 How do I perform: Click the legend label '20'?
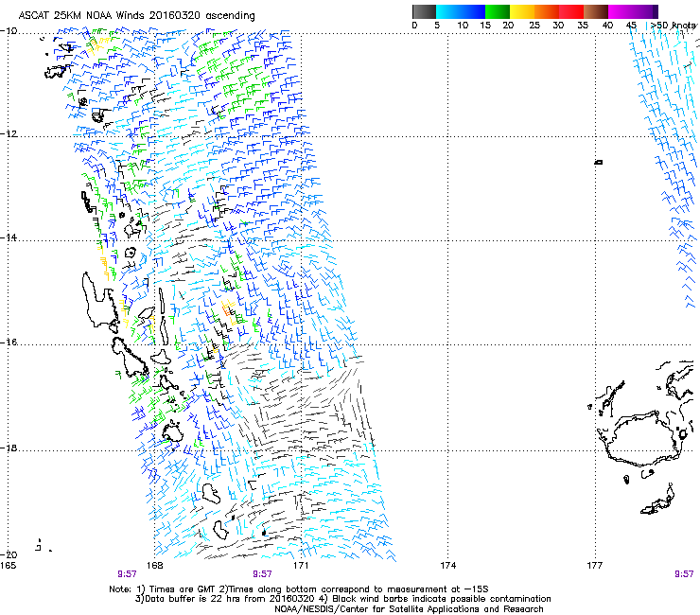[x=508, y=26]
